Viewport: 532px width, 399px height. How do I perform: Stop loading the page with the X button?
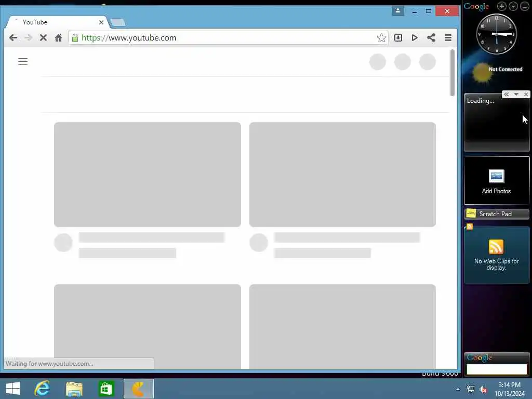tap(43, 37)
